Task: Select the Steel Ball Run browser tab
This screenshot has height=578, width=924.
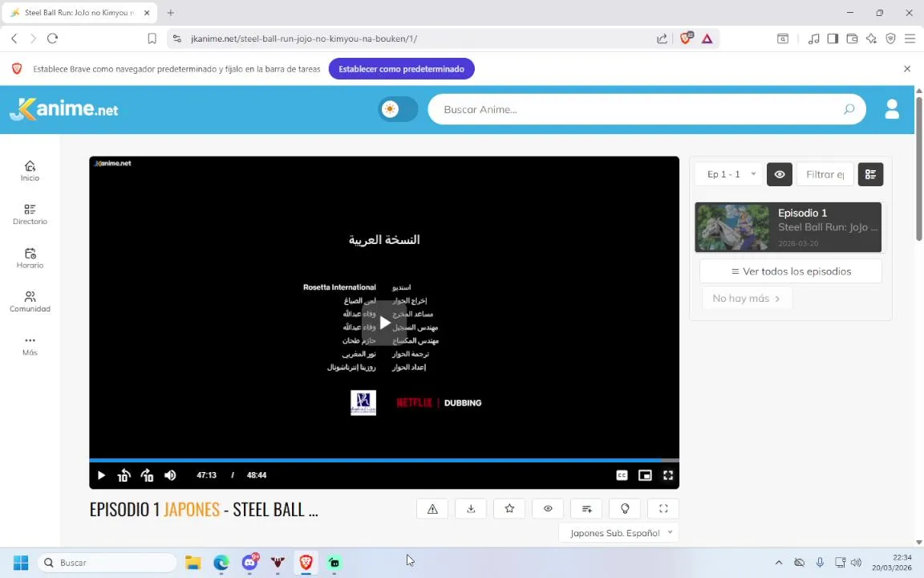Action: tap(79, 12)
